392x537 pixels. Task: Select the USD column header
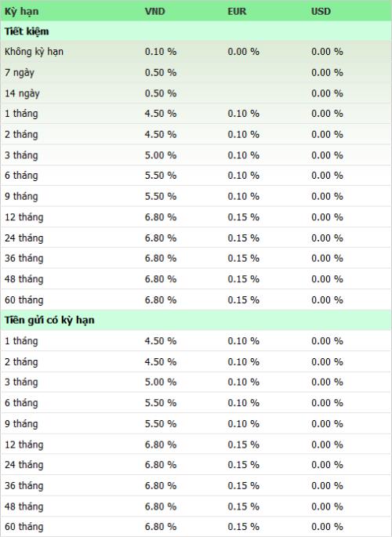tap(321, 11)
